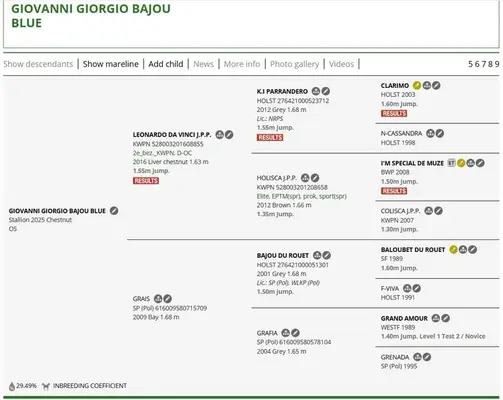Open progeny tree icon beside Colisca J.P.P.
503x400 pixels.
(429, 211)
